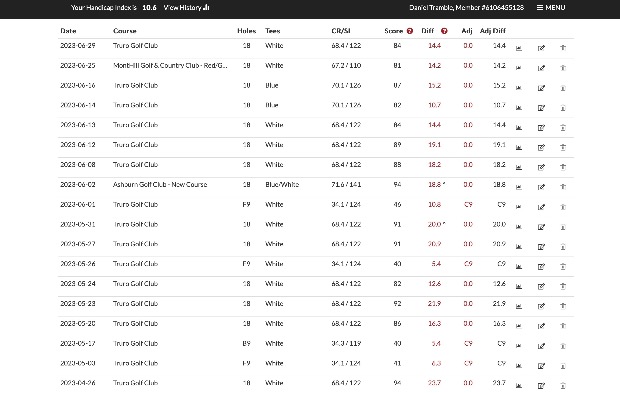The height and width of the screenshot is (393, 620).
Task: Edit the 2023-05-17 back nine round
Action: [541, 346]
